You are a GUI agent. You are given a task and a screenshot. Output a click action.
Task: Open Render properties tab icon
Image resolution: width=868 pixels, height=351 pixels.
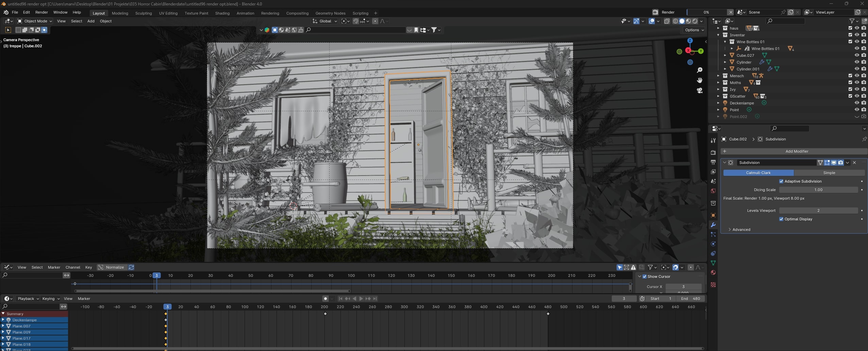click(x=713, y=152)
